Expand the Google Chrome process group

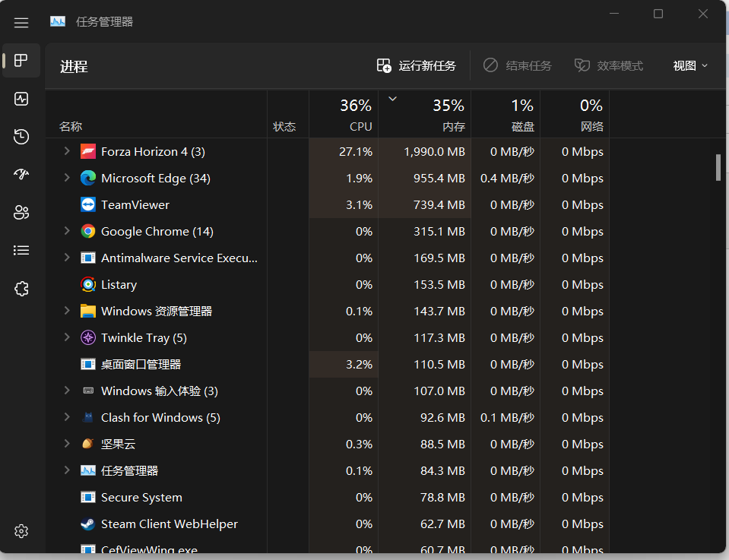pyautogui.click(x=67, y=231)
